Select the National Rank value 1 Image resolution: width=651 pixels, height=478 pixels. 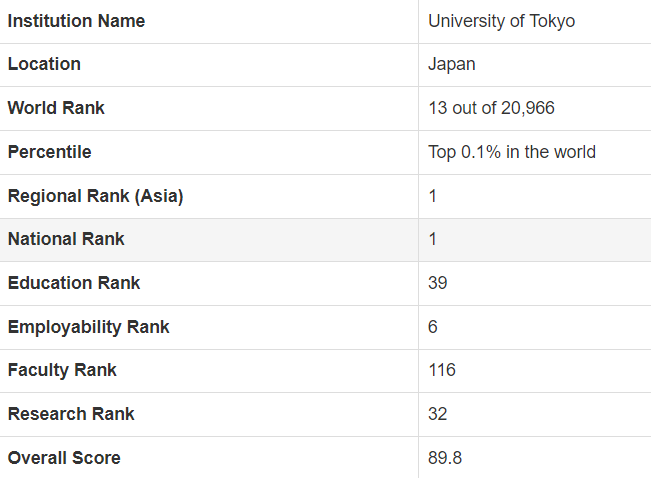433,240
